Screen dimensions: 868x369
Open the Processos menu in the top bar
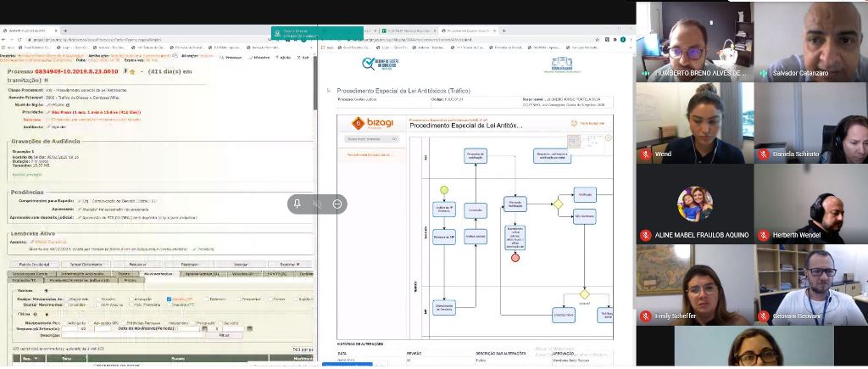(231, 57)
